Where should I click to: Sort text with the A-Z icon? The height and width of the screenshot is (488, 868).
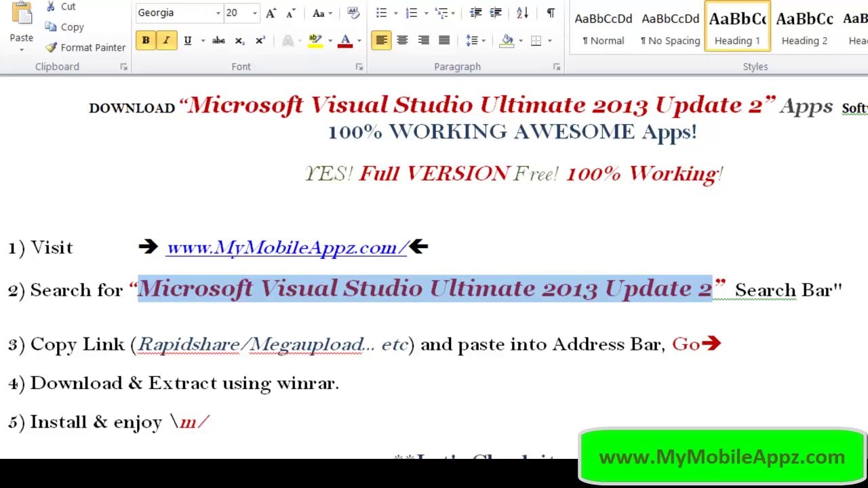coord(522,13)
